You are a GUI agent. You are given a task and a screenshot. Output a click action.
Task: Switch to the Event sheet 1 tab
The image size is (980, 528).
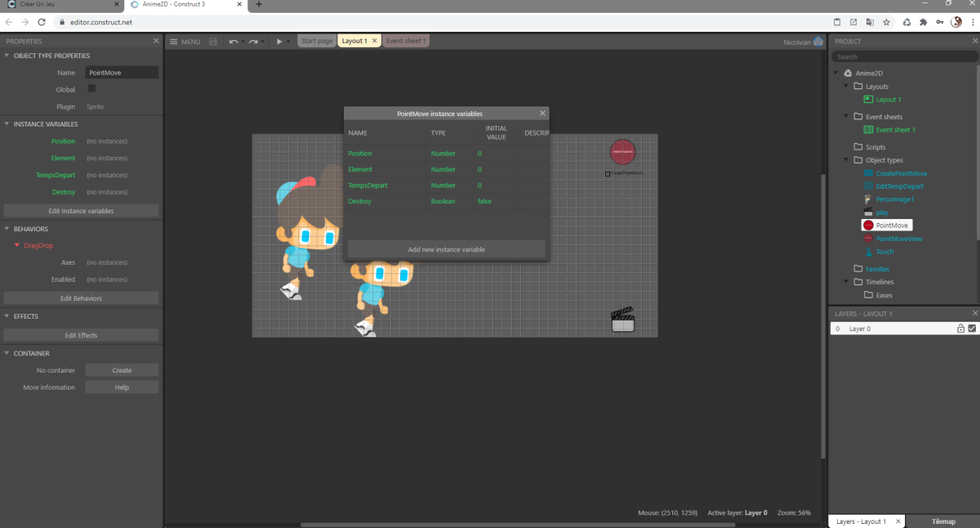tap(406, 40)
